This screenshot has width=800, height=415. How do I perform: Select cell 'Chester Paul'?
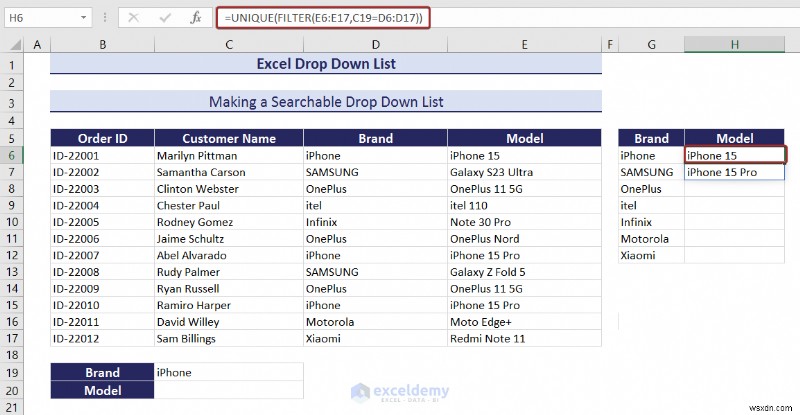[x=229, y=205]
